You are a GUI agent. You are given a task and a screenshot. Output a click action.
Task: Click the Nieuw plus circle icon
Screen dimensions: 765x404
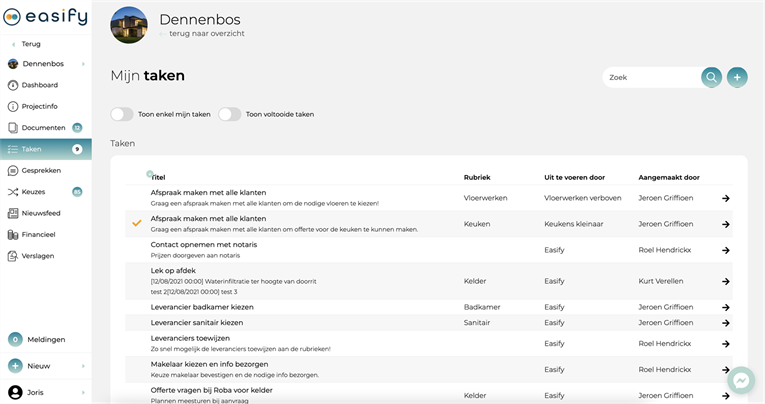click(15, 366)
